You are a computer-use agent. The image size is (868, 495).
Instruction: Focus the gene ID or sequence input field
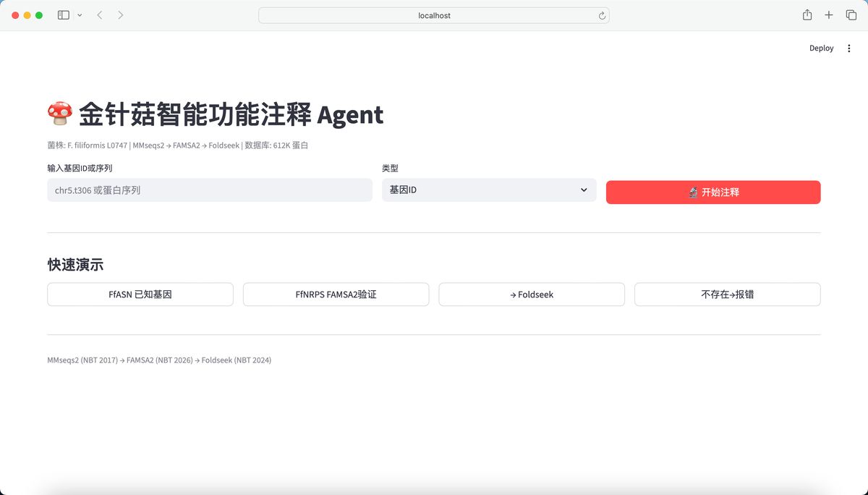(x=210, y=190)
